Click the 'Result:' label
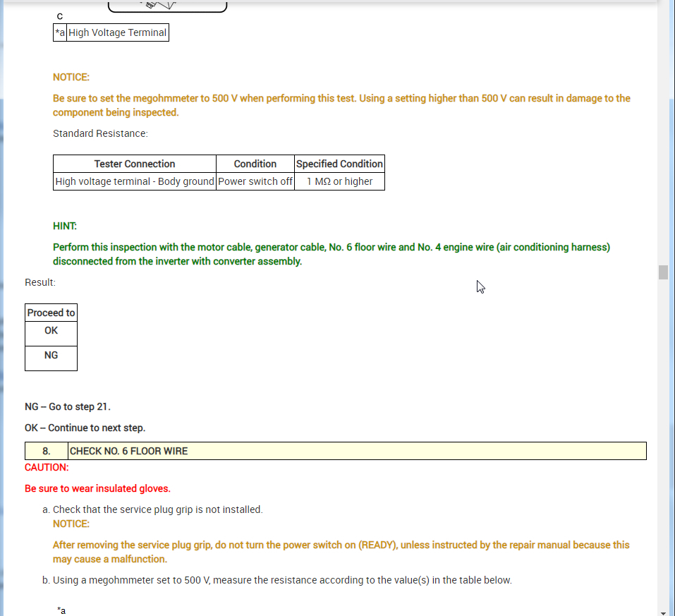The width and height of the screenshot is (675, 616). coord(40,282)
